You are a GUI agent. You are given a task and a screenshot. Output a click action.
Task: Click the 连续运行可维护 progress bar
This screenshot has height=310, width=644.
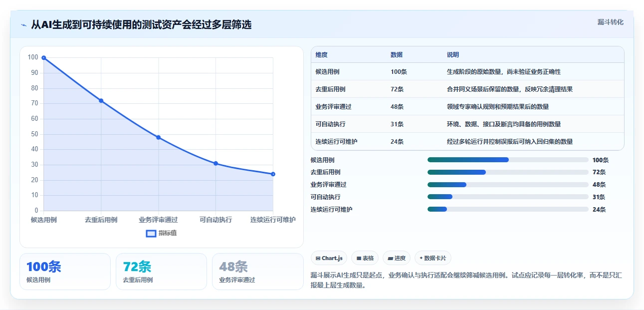coord(508,210)
